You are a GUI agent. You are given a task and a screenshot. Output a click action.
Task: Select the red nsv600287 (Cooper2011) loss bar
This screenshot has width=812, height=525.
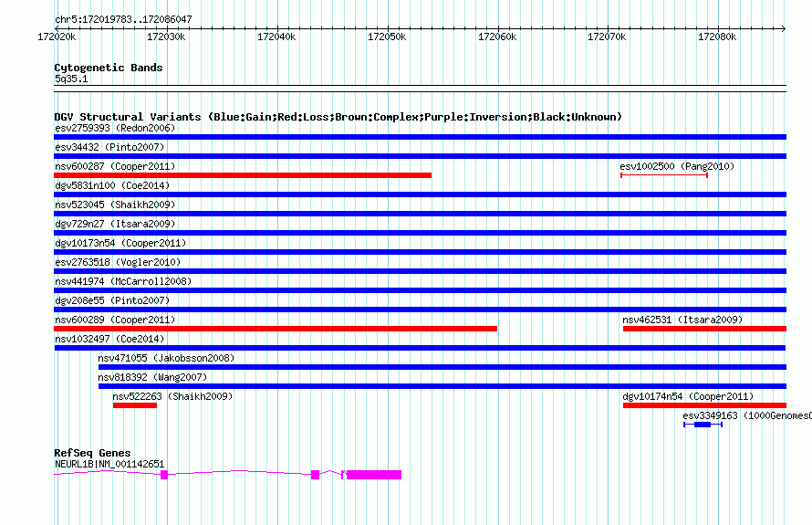pyautogui.click(x=243, y=175)
